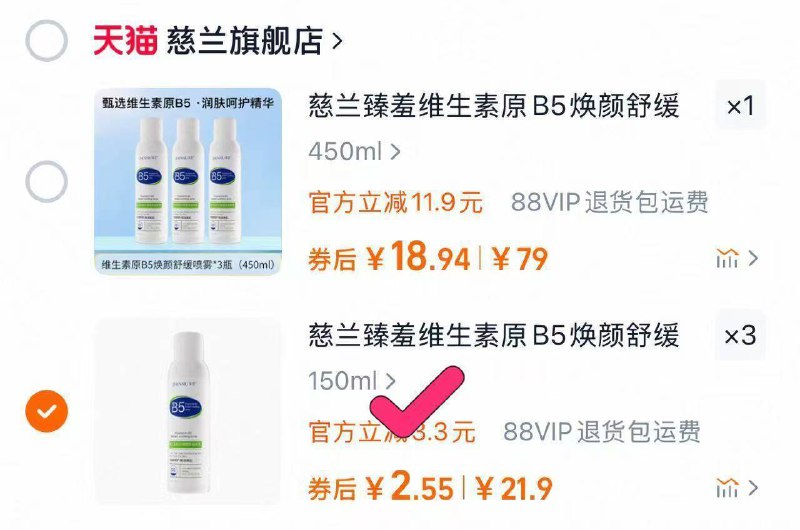Change quantity ×1 of the 450ml item
This screenshot has height=530, width=800.
coord(740,106)
